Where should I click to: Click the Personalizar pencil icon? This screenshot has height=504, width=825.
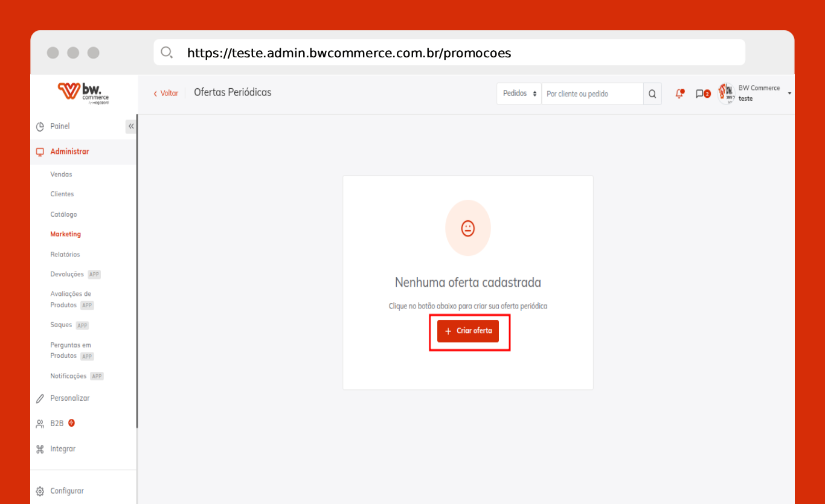tap(40, 398)
